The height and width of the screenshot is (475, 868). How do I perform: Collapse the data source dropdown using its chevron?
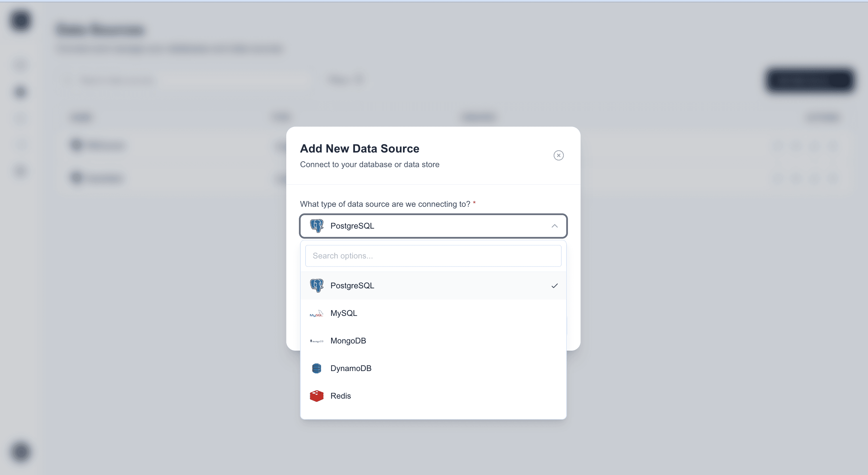point(555,226)
